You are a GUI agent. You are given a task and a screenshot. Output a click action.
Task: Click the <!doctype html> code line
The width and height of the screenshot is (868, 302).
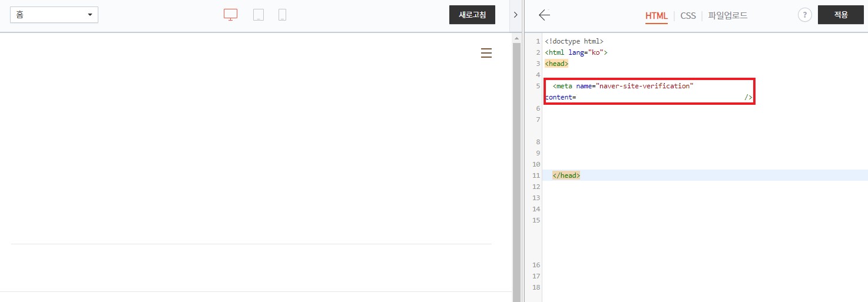(x=574, y=41)
